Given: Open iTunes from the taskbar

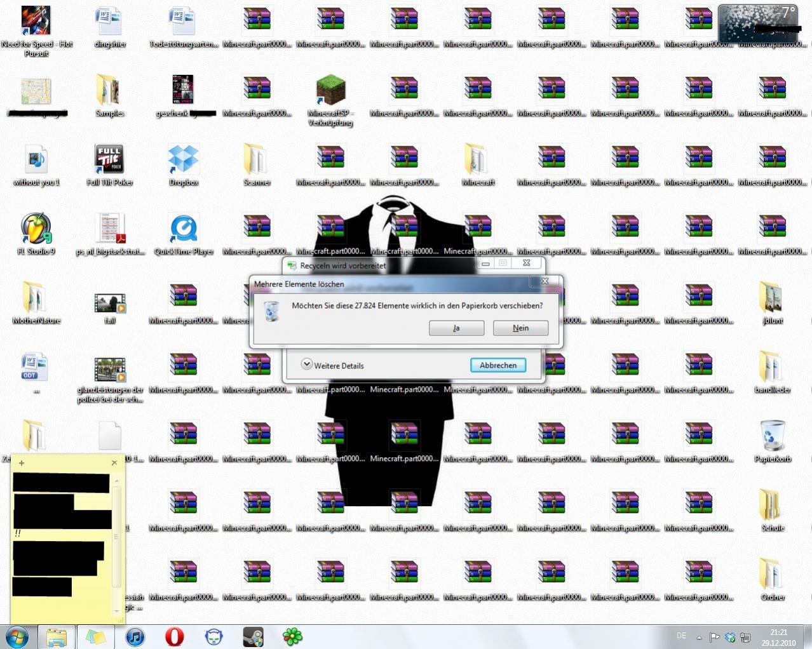Looking at the screenshot, I should coord(135,636).
